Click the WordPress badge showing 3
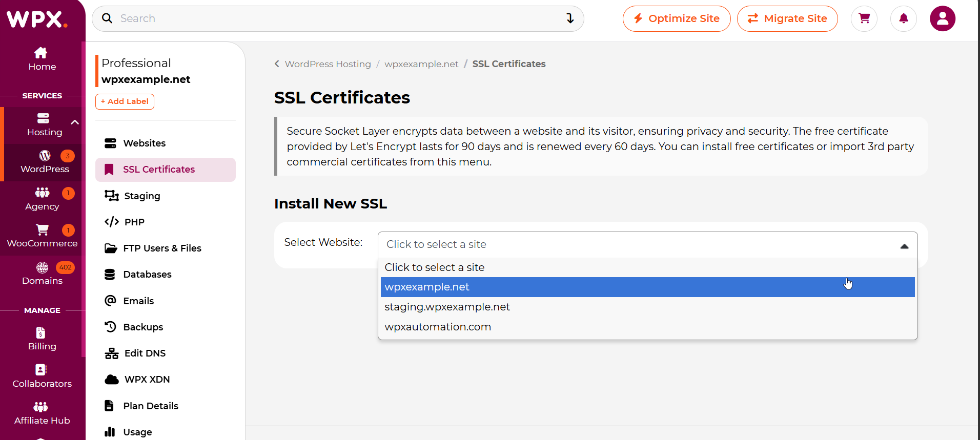 68,156
